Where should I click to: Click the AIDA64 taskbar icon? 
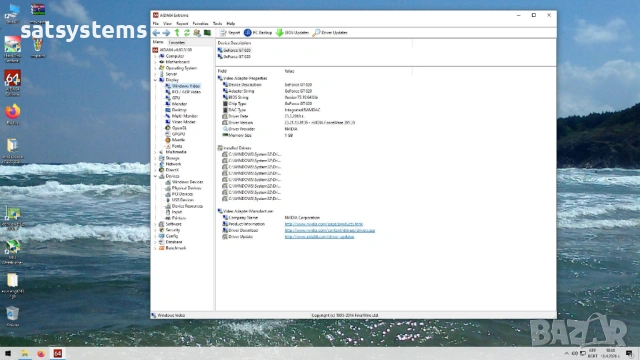point(58,353)
